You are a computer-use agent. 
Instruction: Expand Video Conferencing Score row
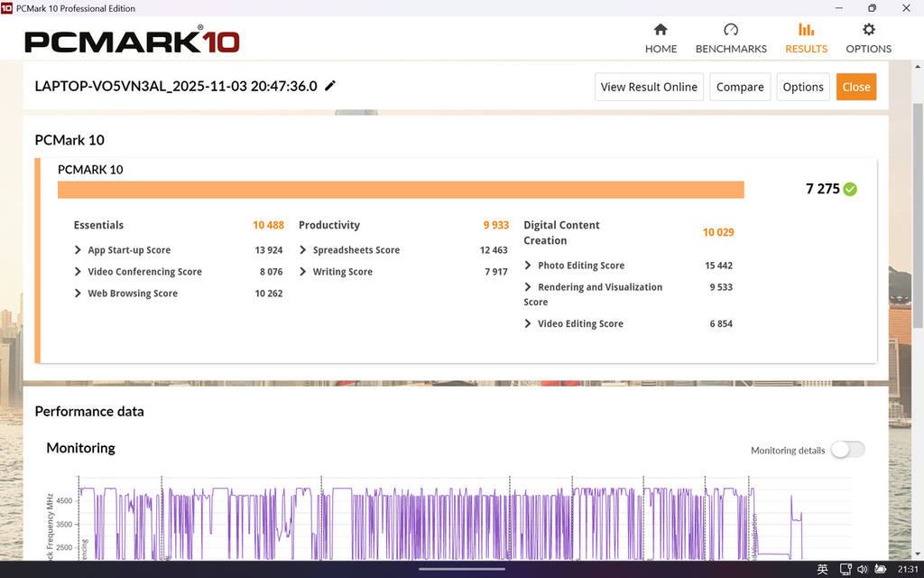[79, 272]
